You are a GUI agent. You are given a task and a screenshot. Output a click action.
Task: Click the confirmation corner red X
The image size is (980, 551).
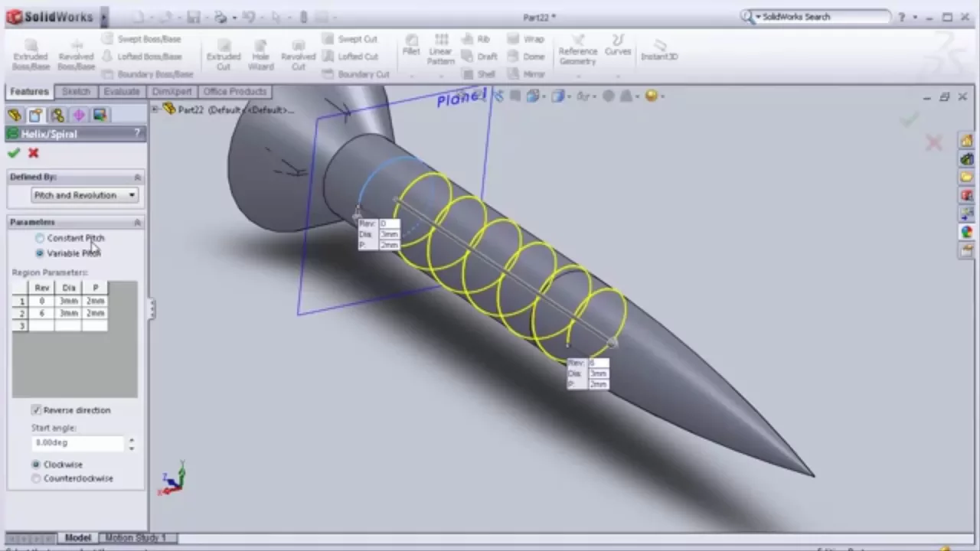933,142
